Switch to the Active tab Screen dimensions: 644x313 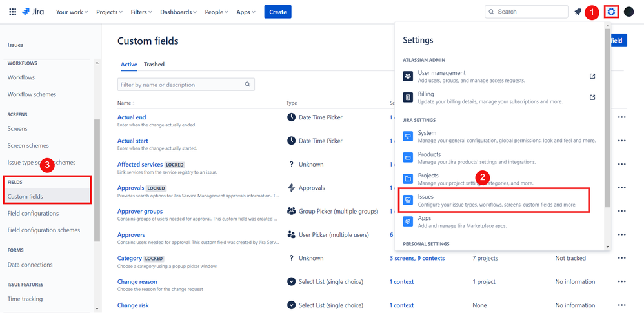[129, 65]
